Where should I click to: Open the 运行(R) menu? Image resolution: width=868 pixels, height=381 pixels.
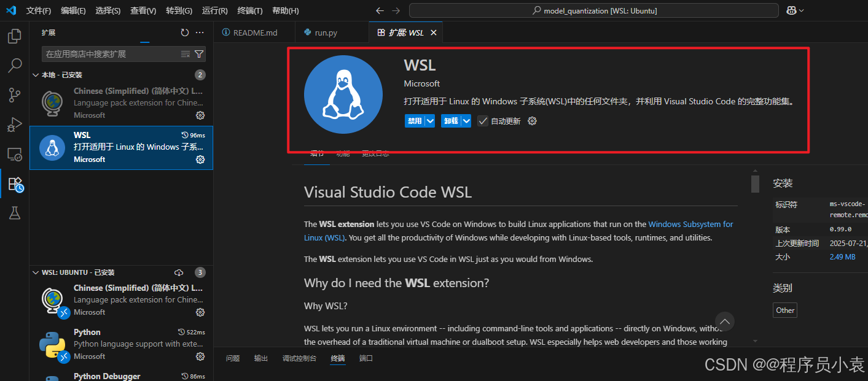tap(215, 11)
